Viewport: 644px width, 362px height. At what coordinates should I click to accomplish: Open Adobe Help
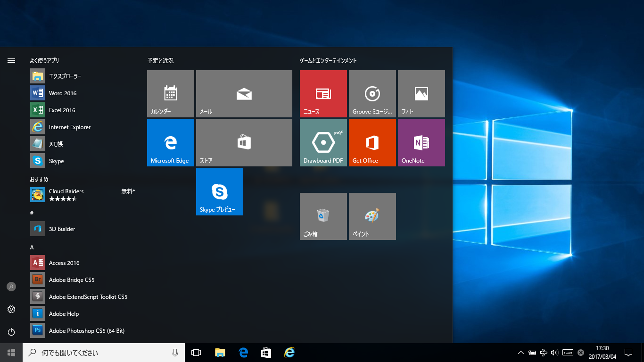(83, 313)
